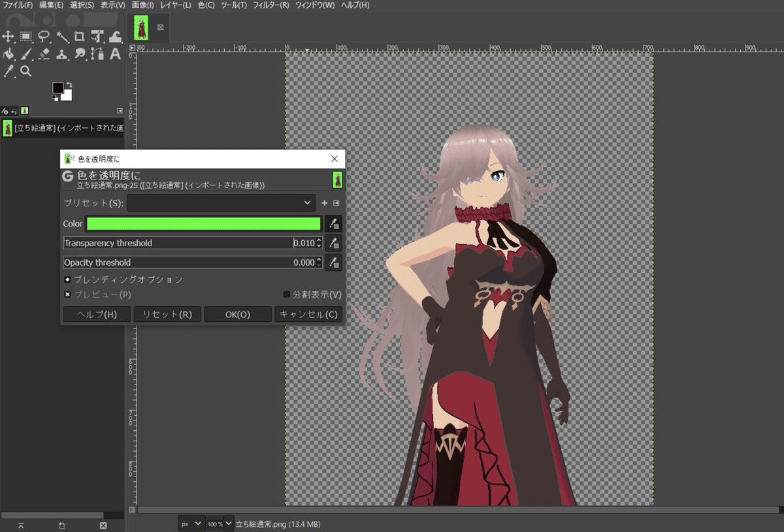Open preset management menu icon
784x532 pixels.
click(x=336, y=203)
